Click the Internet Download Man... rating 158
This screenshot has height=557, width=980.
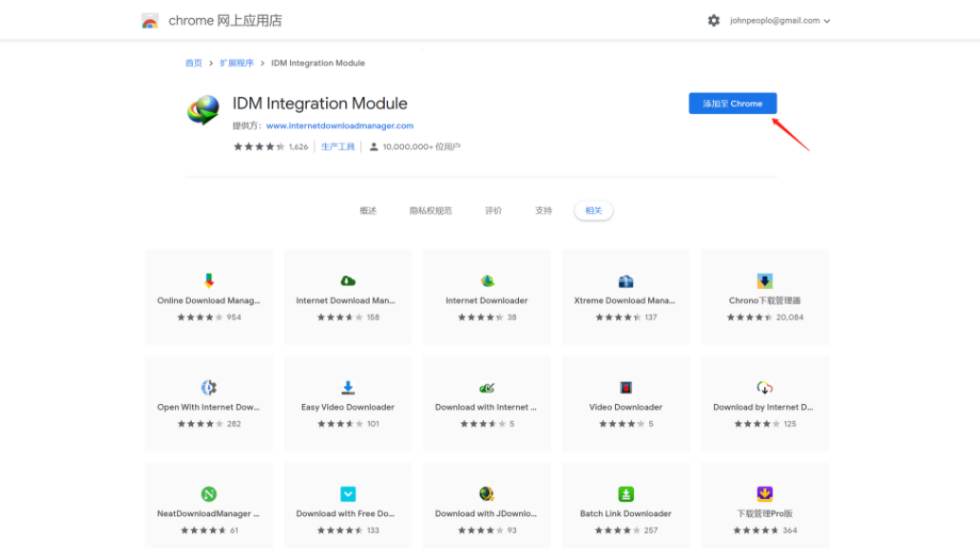click(x=374, y=317)
